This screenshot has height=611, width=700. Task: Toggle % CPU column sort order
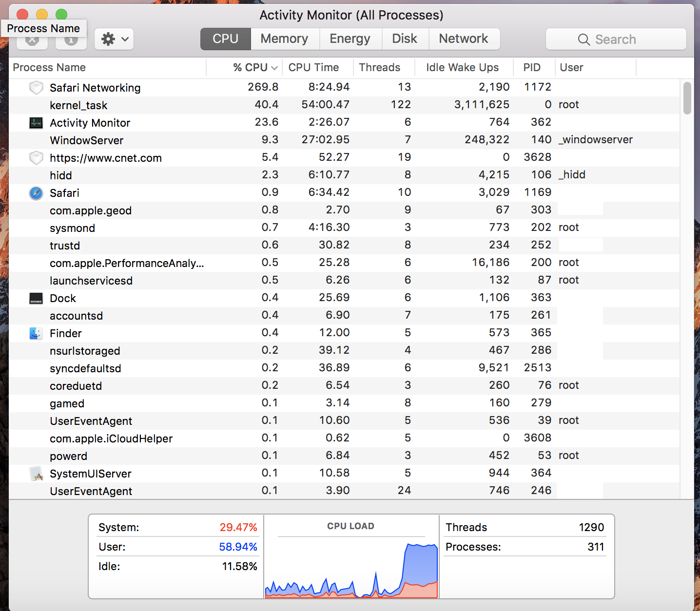244,67
